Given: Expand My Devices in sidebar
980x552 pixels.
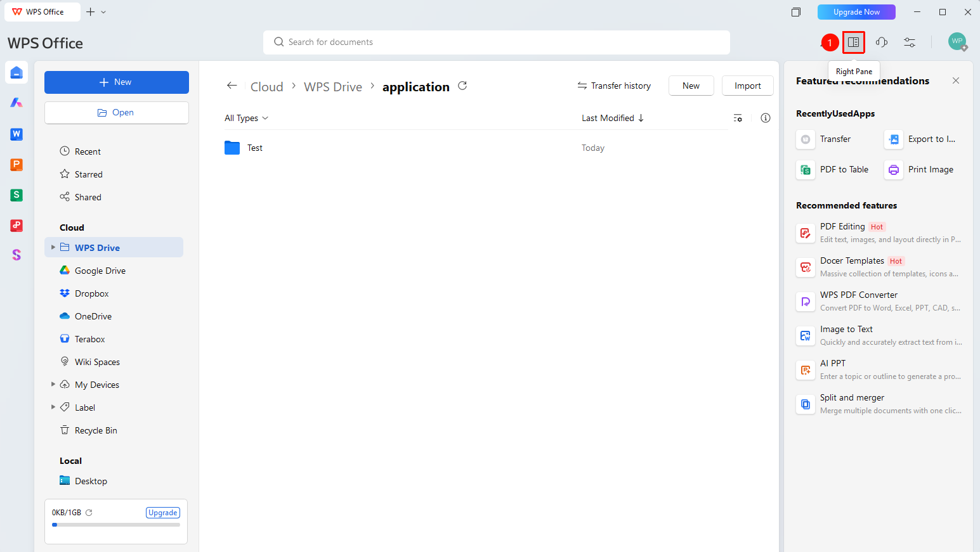Looking at the screenshot, I should (x=53, y=384).
